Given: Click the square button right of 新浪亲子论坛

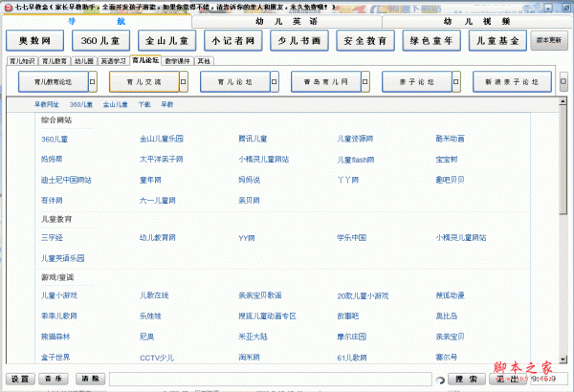Looking at the screenshot, I should coord(563,81).
